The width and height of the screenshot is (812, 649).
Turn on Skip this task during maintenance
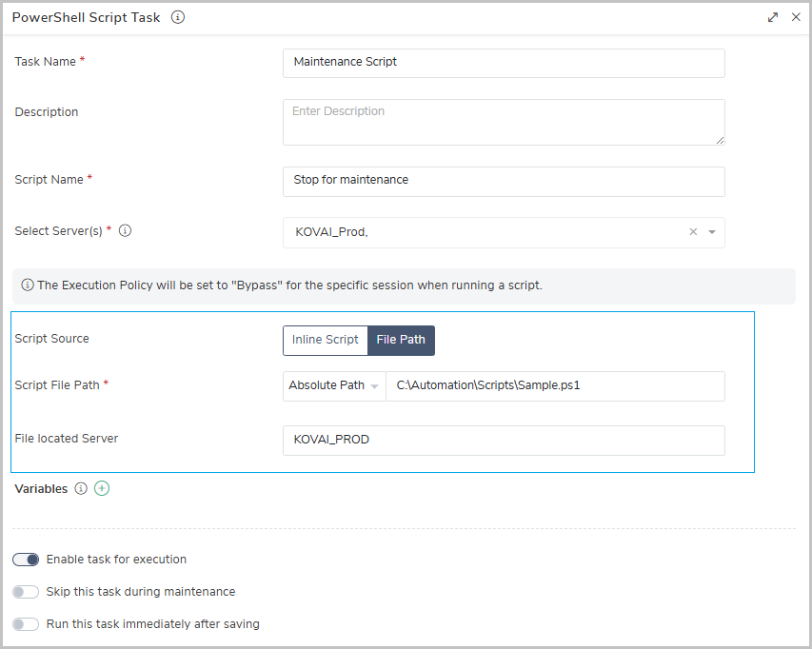[x=26, y=592]
